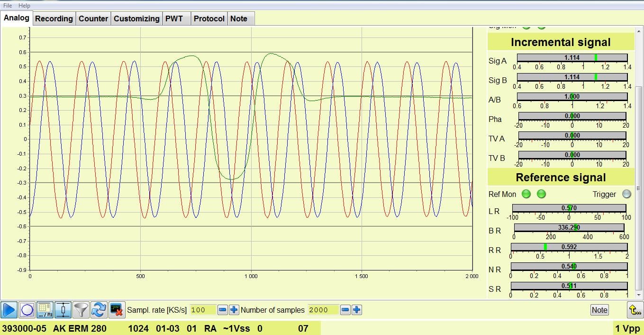The width and height of the screenshot is (644, 335).
Task: Click the blue refresh arrows icon
Action: point(99,310)
